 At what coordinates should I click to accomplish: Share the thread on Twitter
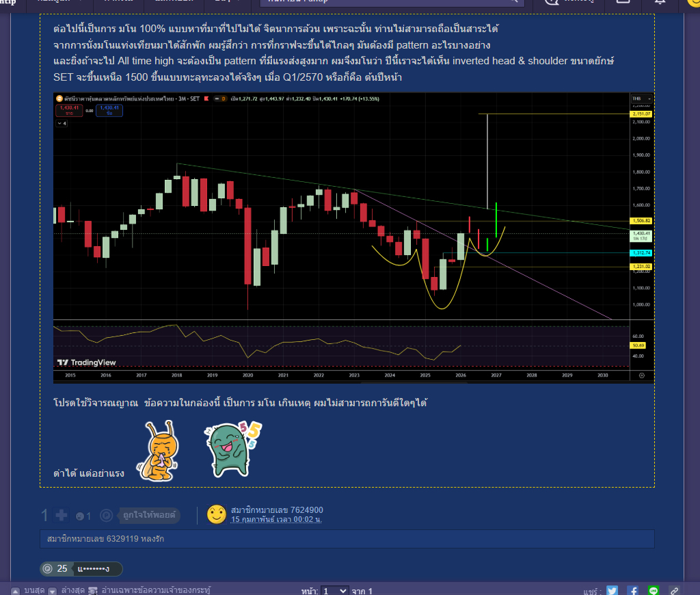[x=612, y=590]
